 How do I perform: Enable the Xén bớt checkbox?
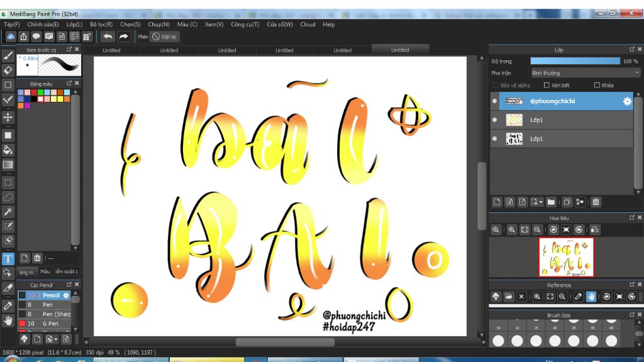click(x=547, y=85)
